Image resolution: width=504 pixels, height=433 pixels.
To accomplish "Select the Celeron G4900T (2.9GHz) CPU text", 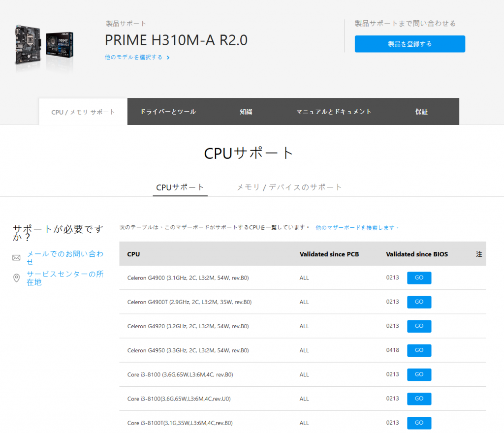I will pyautogui.click(x=189, y=302).
